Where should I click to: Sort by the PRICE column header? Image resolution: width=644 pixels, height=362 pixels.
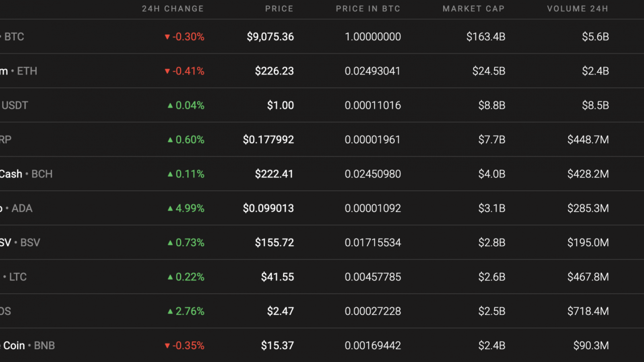(x=279, y=9)
